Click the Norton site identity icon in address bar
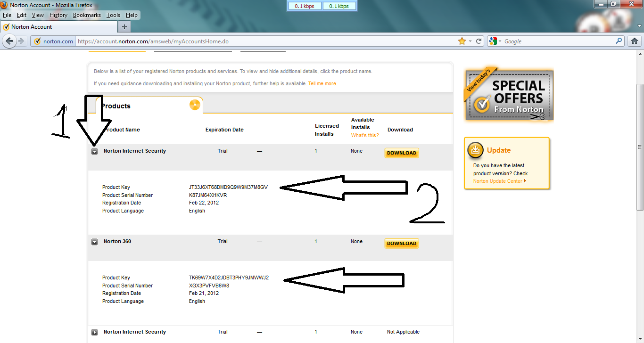644x343 pixels. (x=37, y=41)
